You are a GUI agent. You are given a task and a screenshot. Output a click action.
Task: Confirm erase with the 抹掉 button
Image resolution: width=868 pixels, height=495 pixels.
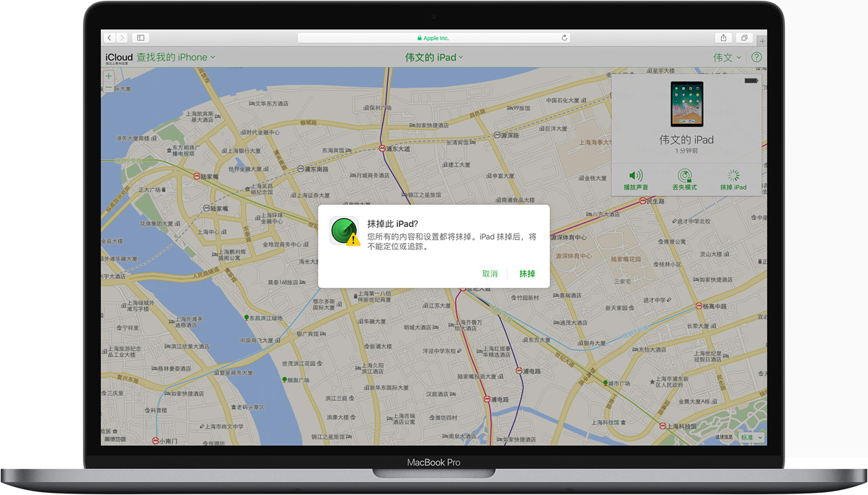coord(527,274)
